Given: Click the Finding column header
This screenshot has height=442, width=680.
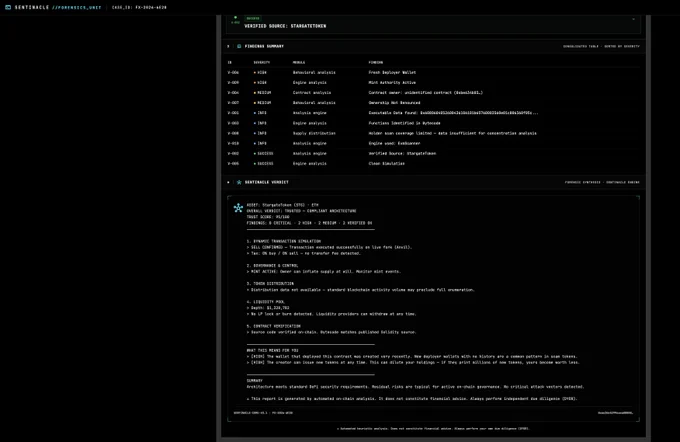Looking at the screenshot, I should coord(376,62).
